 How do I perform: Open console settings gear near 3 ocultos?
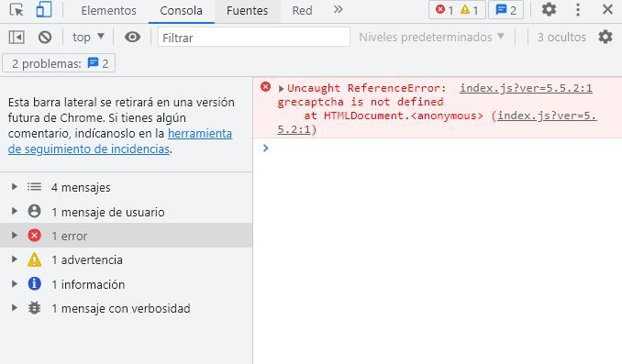click(x=605, y=37)
